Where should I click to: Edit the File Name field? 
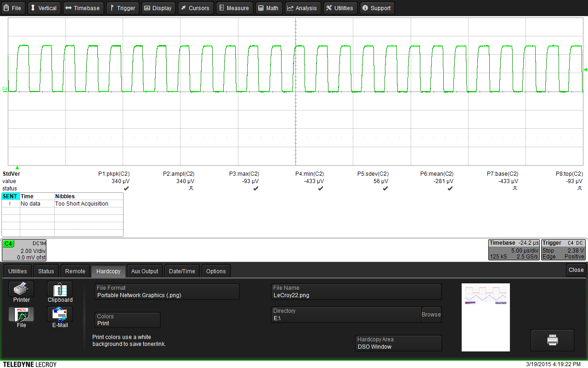(356, 292)
